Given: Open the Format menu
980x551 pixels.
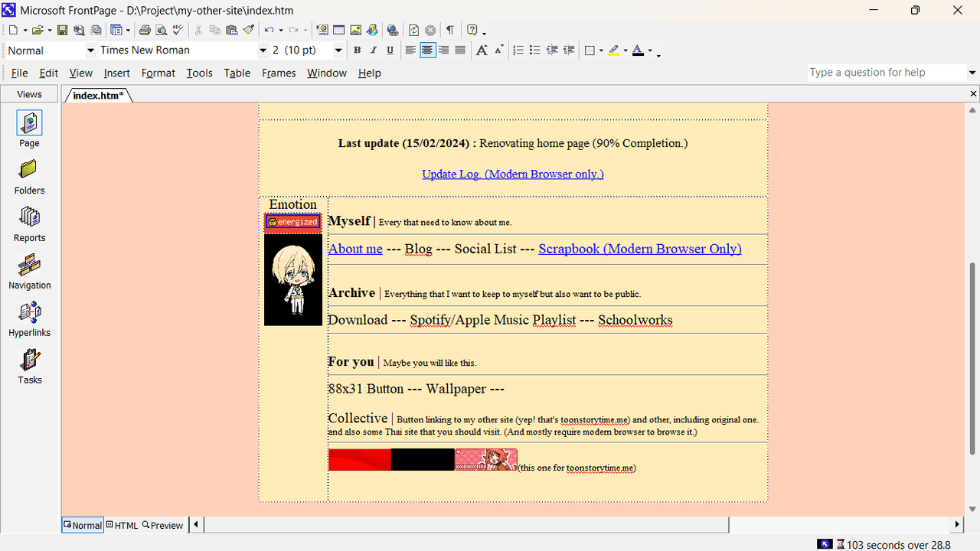Looking at the screenshot, I should coord(158,73).
